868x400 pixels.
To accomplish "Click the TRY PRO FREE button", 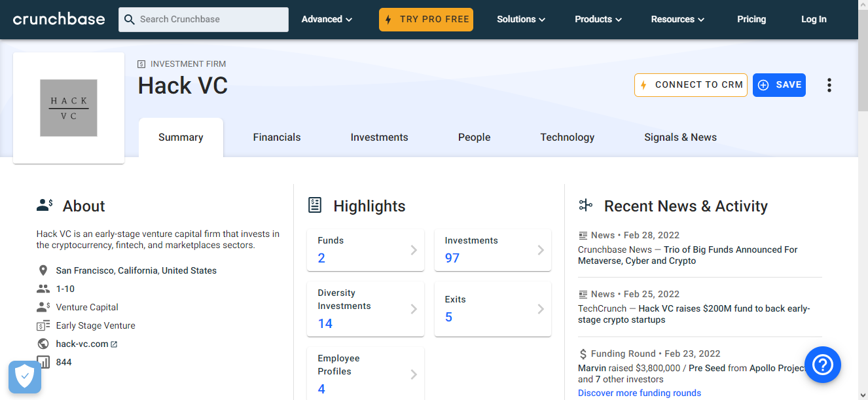I will click(426, 20).
